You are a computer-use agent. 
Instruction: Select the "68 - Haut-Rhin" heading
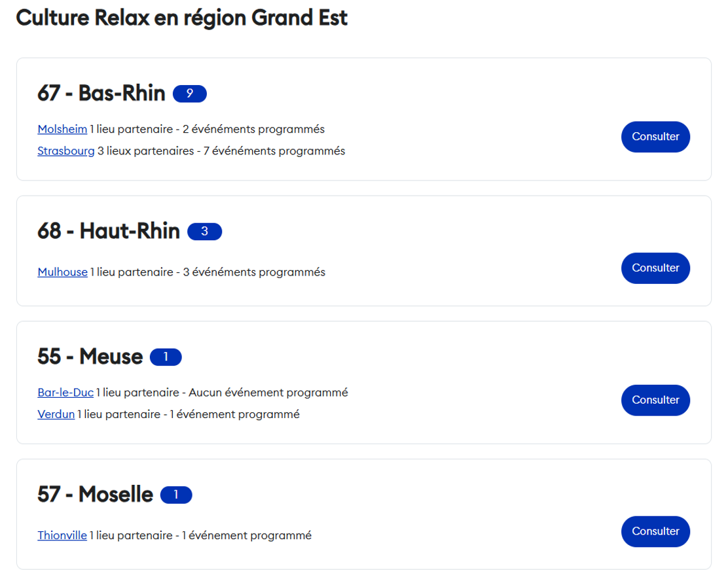[x=109, y=231]
